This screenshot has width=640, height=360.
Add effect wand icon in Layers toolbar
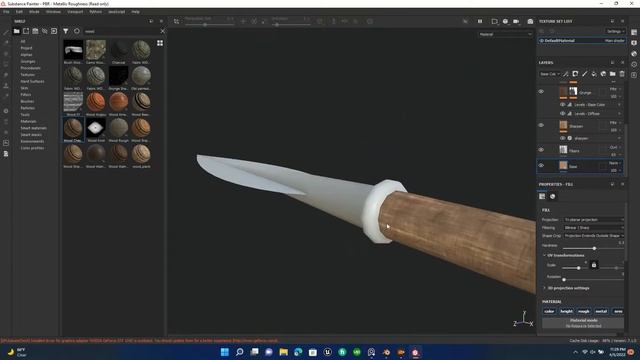[x=566, y=74]
